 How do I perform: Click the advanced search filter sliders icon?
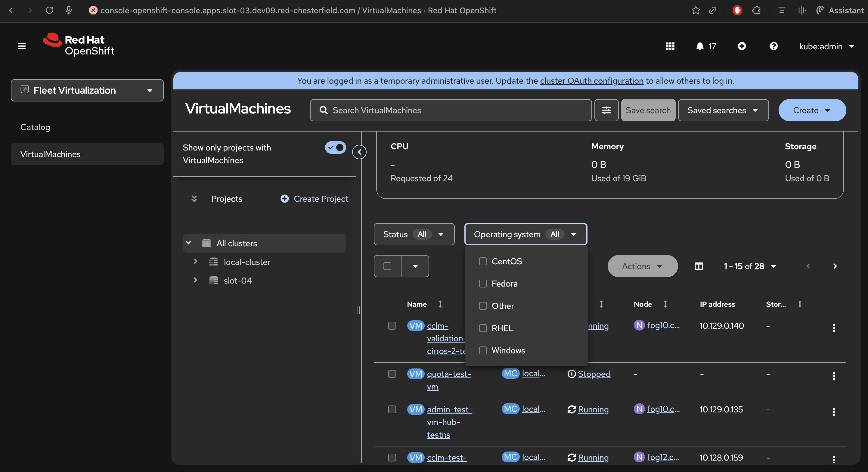pos(606,110)
